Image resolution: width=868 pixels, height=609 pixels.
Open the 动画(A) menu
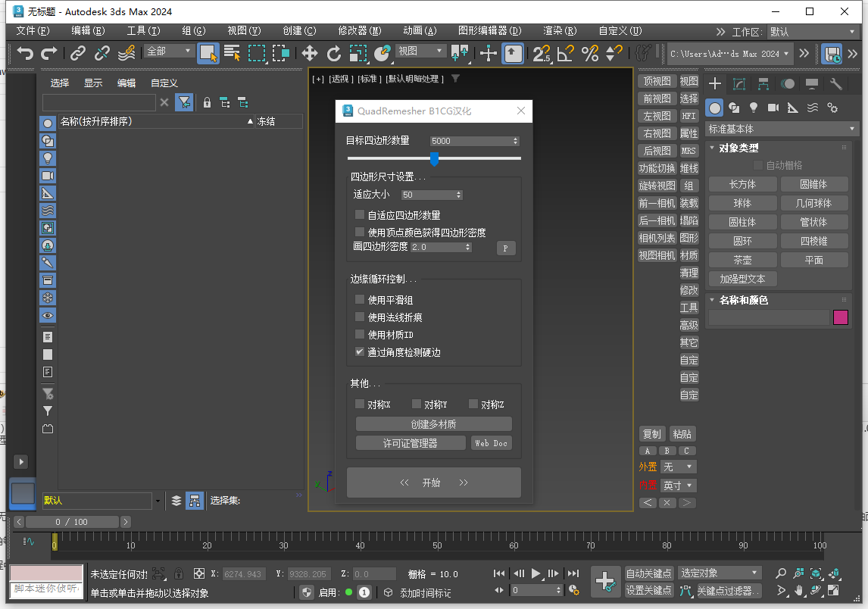pos(420,31)
